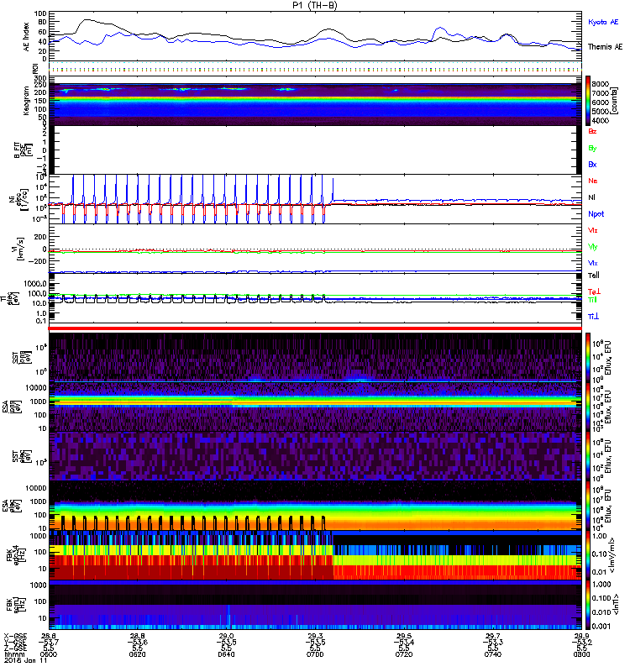Click the 29.9 X-GSE position value
The image size is (630, 672).
pos(581,636)
